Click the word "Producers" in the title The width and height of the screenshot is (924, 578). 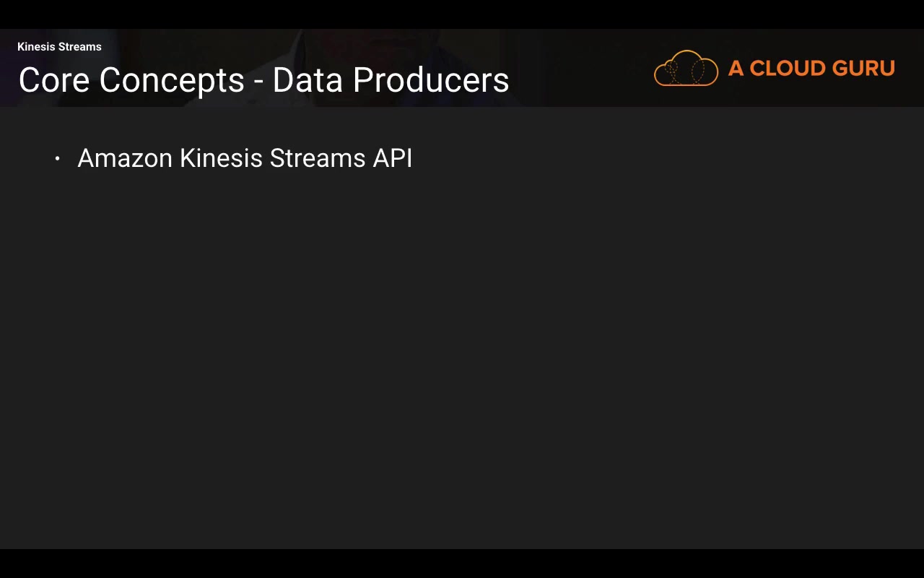pos(431,80)
